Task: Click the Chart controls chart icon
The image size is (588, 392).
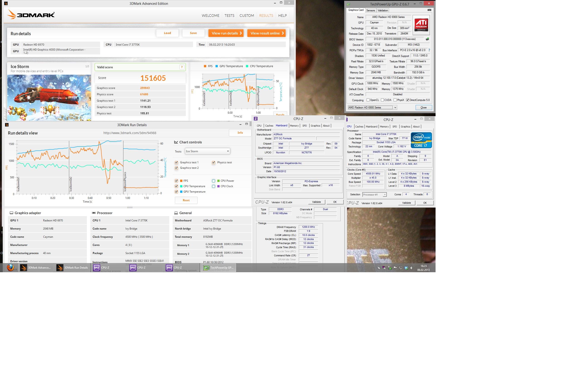Action: 176,142
